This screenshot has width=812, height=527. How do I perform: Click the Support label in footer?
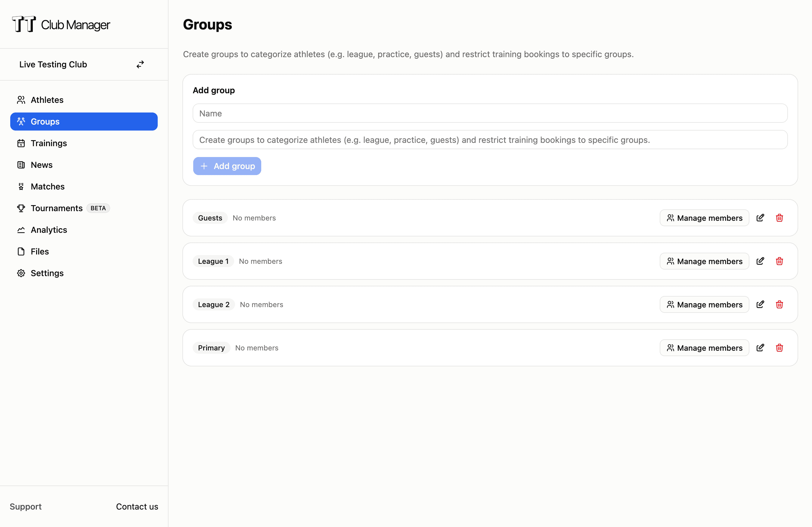(x=26, y=507)
